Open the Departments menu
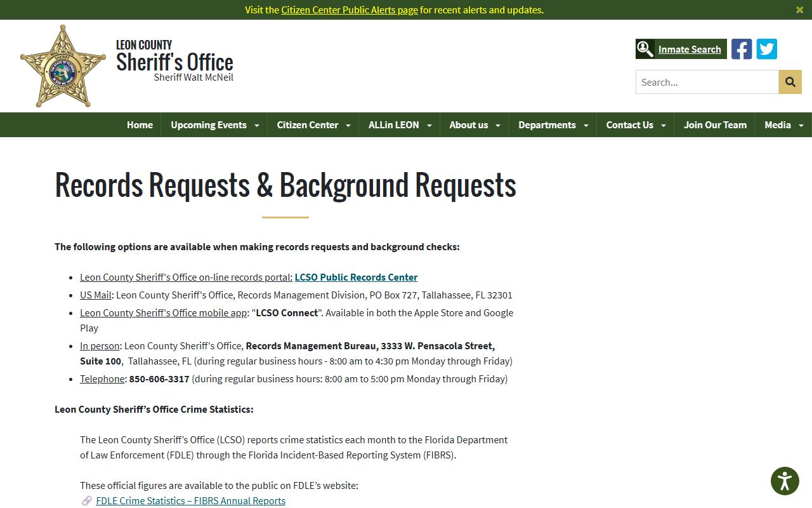The width and height of the screenshot is (812, 508). (x=547, y=125)
